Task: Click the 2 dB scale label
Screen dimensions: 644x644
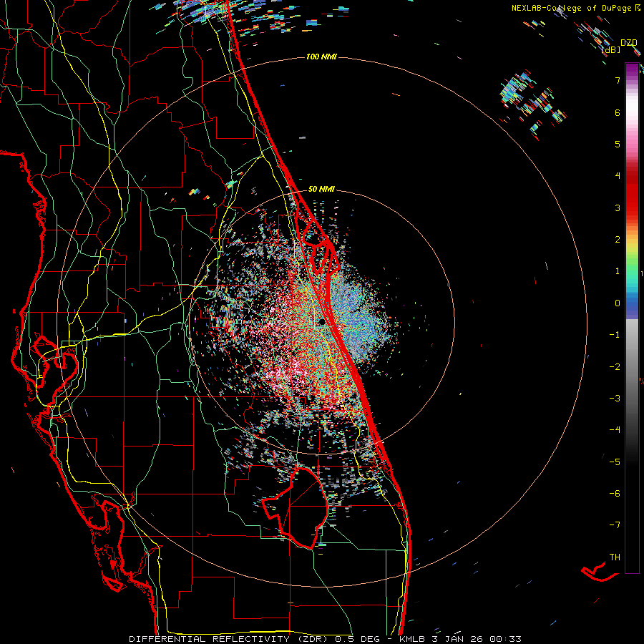Action: tap(618, 240)
